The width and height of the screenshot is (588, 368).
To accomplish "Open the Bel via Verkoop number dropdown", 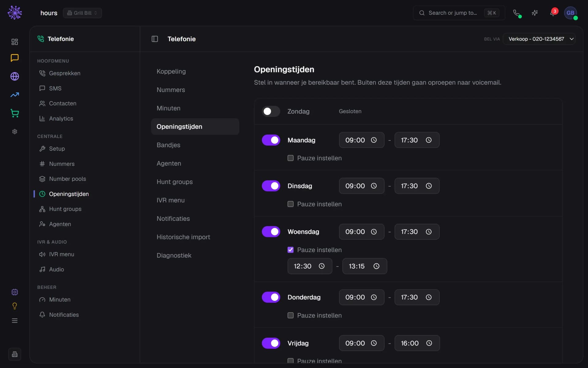I will pyautogui.click(x=539, y=39).
